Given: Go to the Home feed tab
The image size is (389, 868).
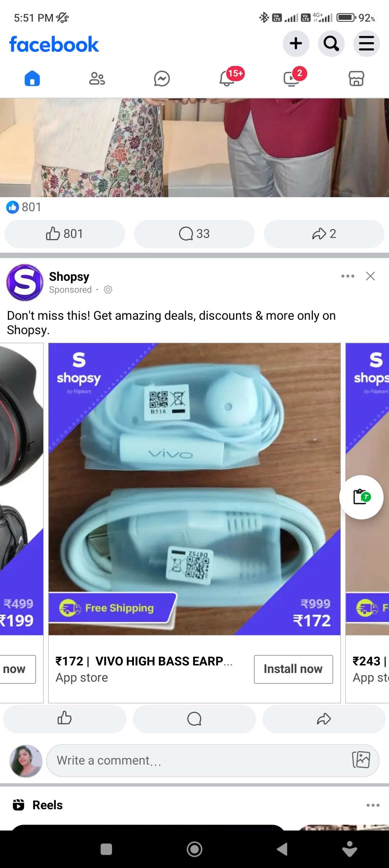Looking at the screenshot, I should [x=32, y=79].
